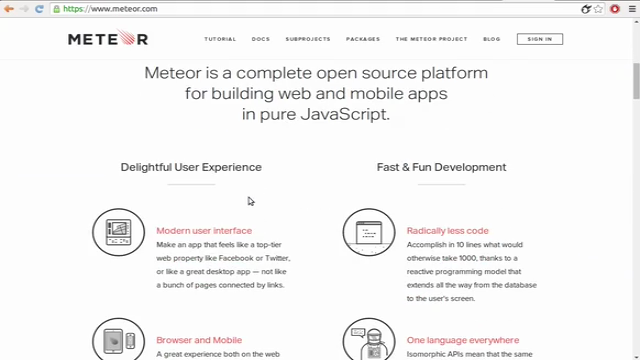Click the vertical scrollbar thumb

636,81
